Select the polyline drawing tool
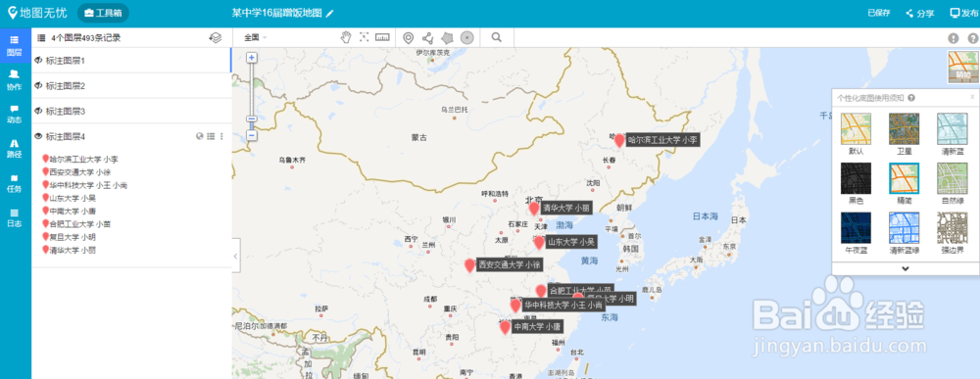Screen dimensions: 980x379 pos(427,38)
